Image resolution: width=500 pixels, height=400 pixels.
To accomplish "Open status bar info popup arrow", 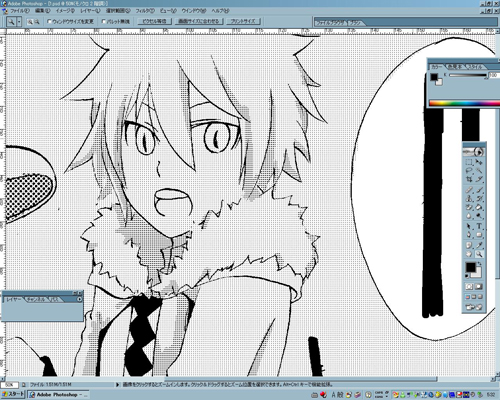I will 117,385.
